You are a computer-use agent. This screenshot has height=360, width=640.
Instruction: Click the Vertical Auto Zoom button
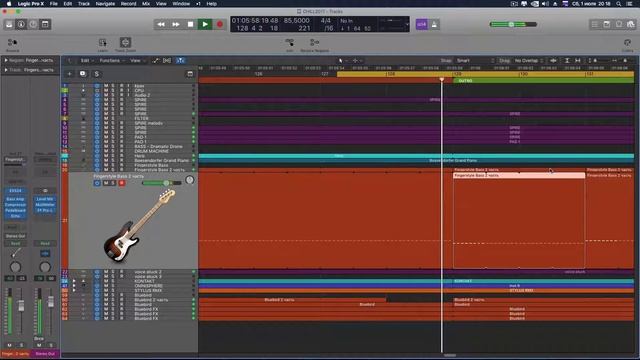pos(567,60)
